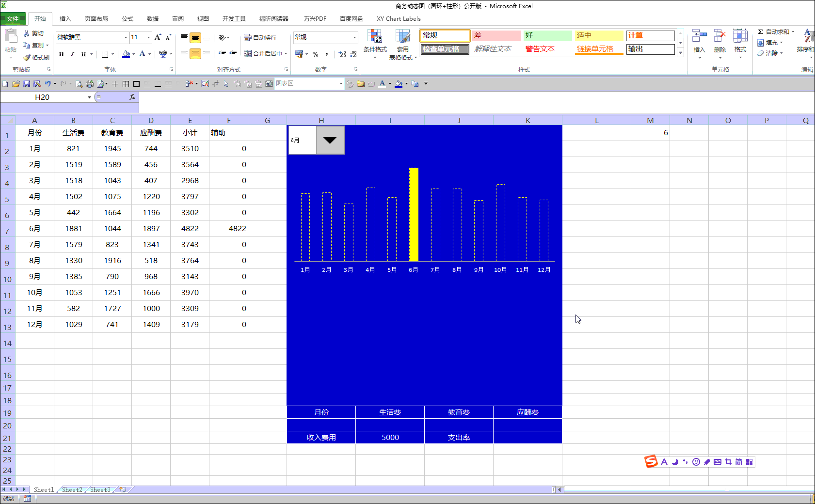
Task: Click the select objects arrow icon
Action: [226, 84]
